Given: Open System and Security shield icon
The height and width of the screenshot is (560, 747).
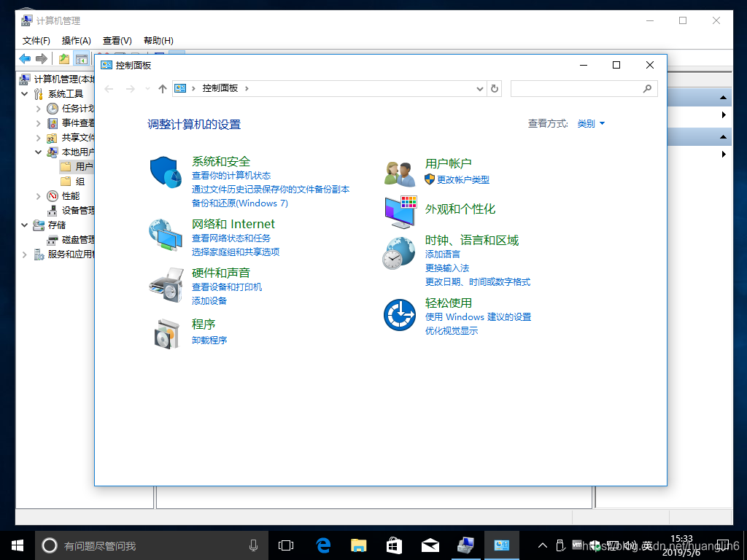Looking at the screenshot, I should pos(166,172).
